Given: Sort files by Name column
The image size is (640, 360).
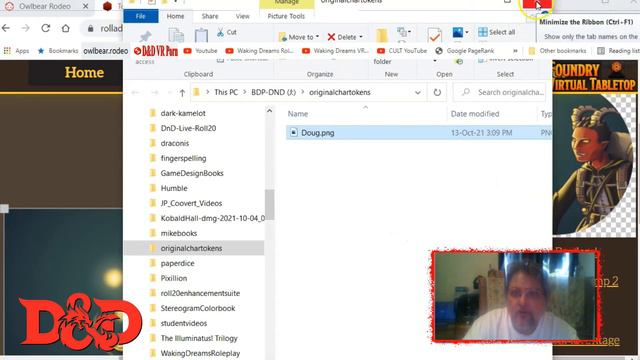Looking at the screenshot, I should point(298,114).
